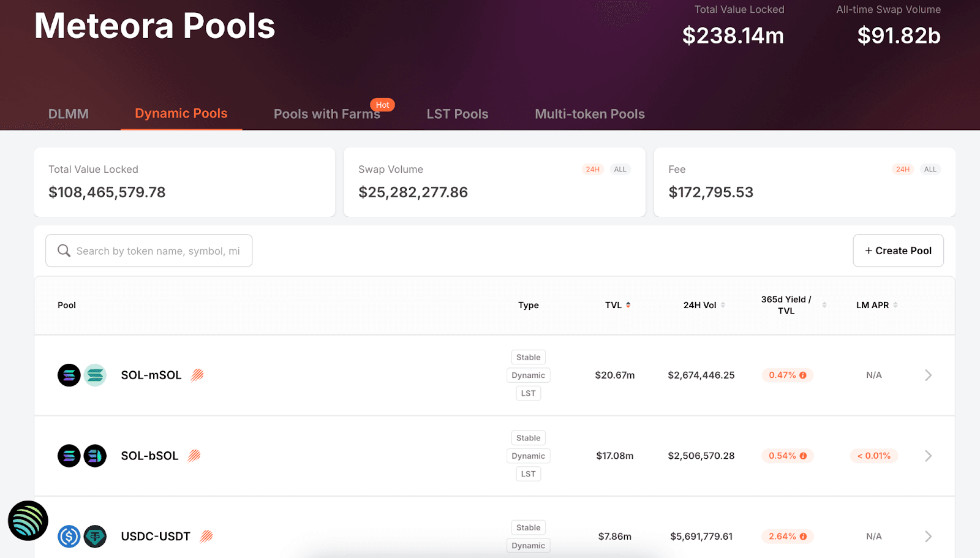
Task: Set Fee period to ALL
Action: 930,169
